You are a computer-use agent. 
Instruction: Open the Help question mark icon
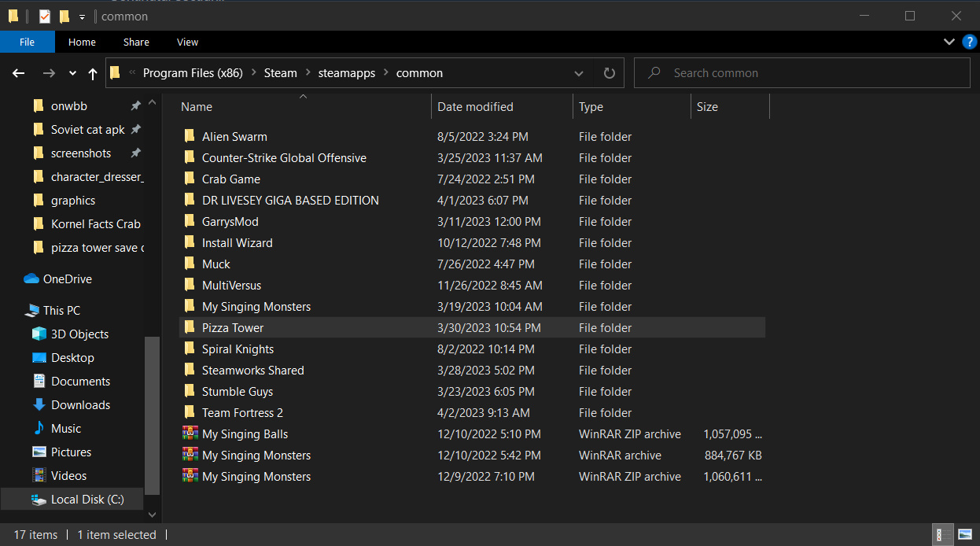[969, 42]
